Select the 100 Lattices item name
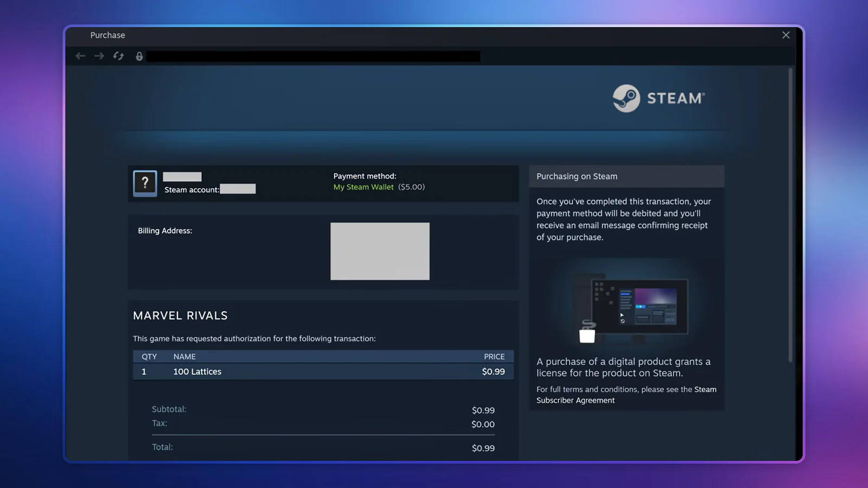 [x=197, y=372]
